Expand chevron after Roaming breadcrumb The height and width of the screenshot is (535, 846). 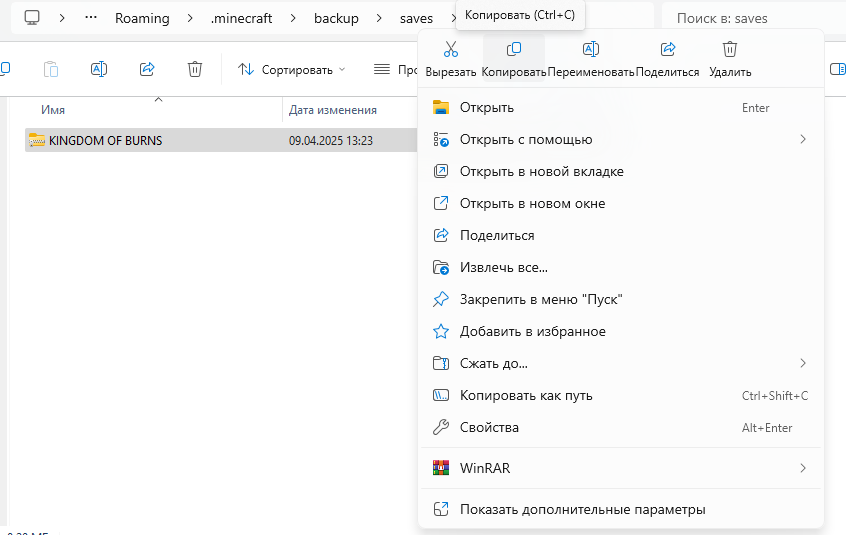[190, 18]
